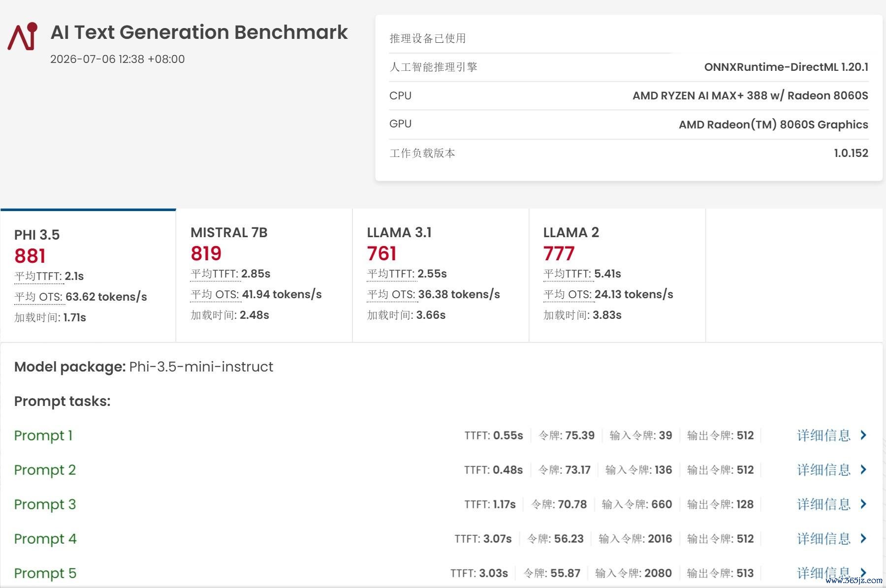The image size is (886, 588).
Task: Click Prompt 1 输入令牌 value 39
Action: tap(665, 435)
